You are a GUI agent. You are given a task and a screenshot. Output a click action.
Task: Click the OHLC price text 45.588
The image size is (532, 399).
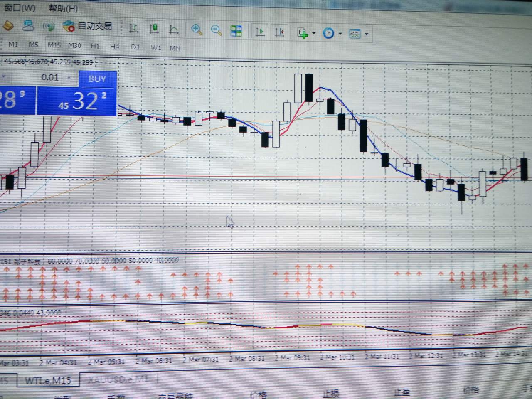pos(15,61)
